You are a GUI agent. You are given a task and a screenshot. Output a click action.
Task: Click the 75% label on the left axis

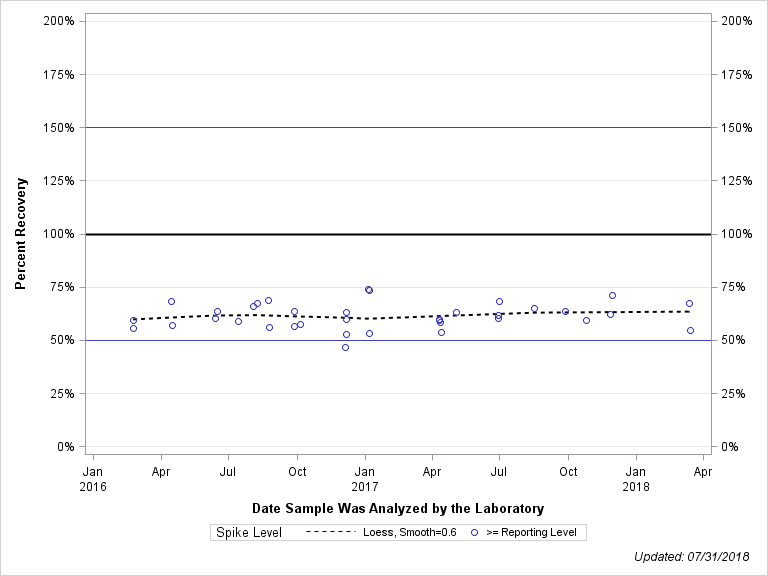(62, 287)
